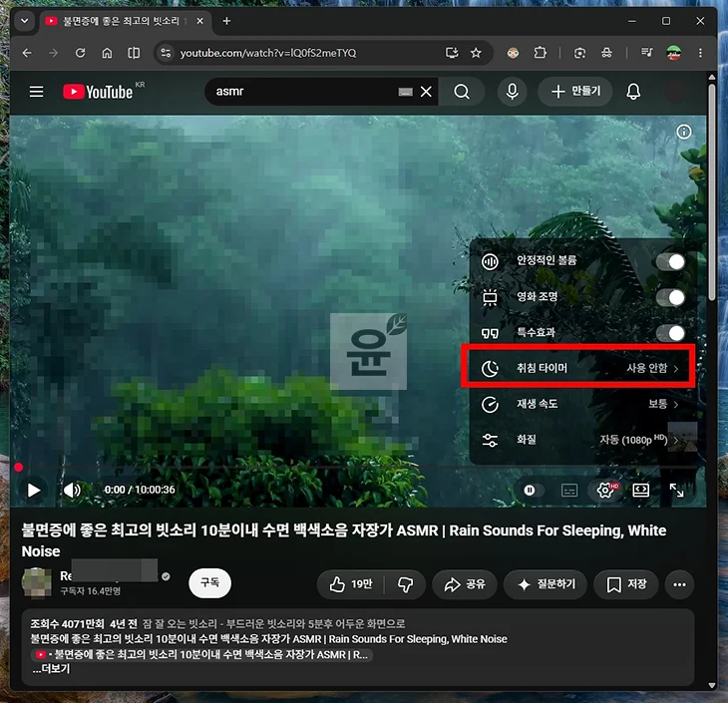Screen dimensions: 728x703
Task: Click the chevron next to 보통
Action: (x=676, y=405)
